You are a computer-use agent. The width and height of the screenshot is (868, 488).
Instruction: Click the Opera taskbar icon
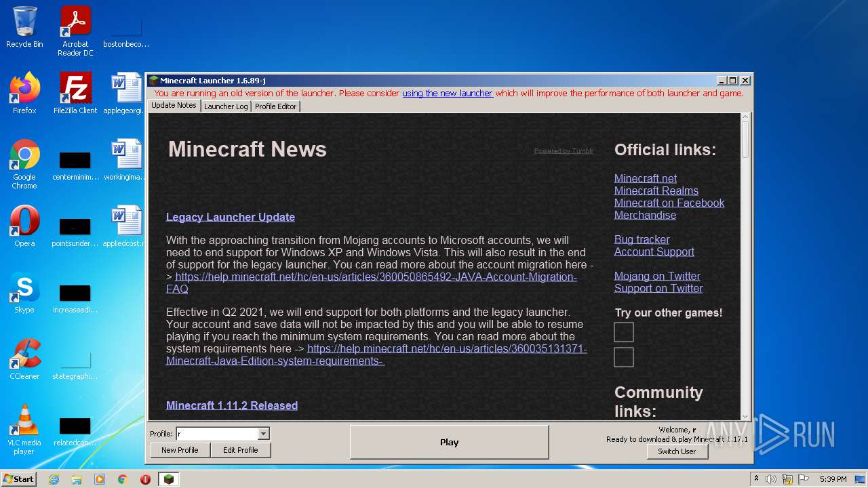[145, 479]
